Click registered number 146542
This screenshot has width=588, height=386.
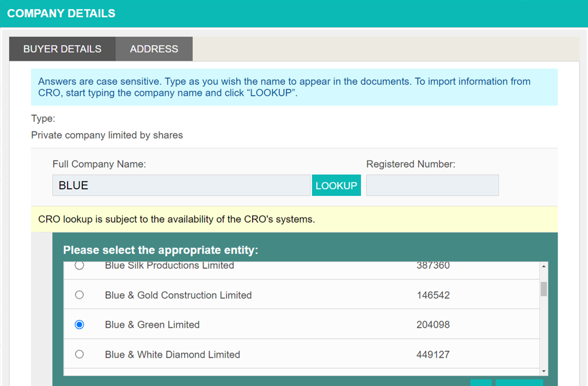(x=433, y=295)
